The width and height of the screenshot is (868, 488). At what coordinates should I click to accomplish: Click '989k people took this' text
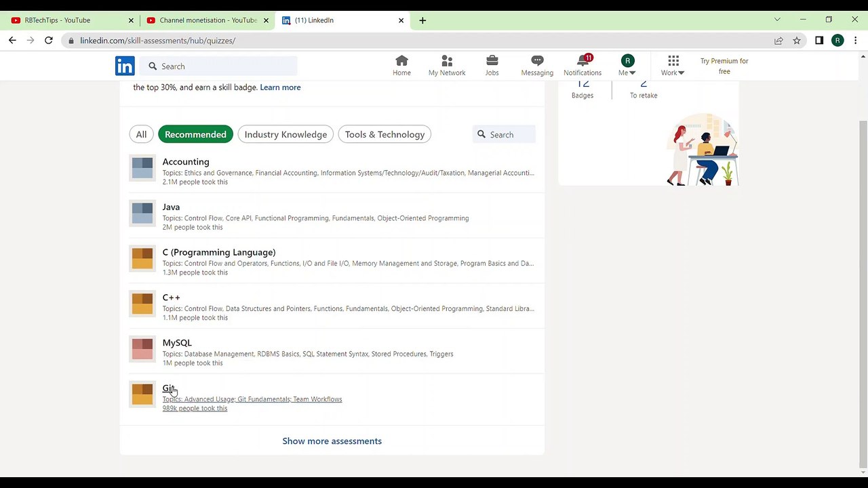[195, 409]
